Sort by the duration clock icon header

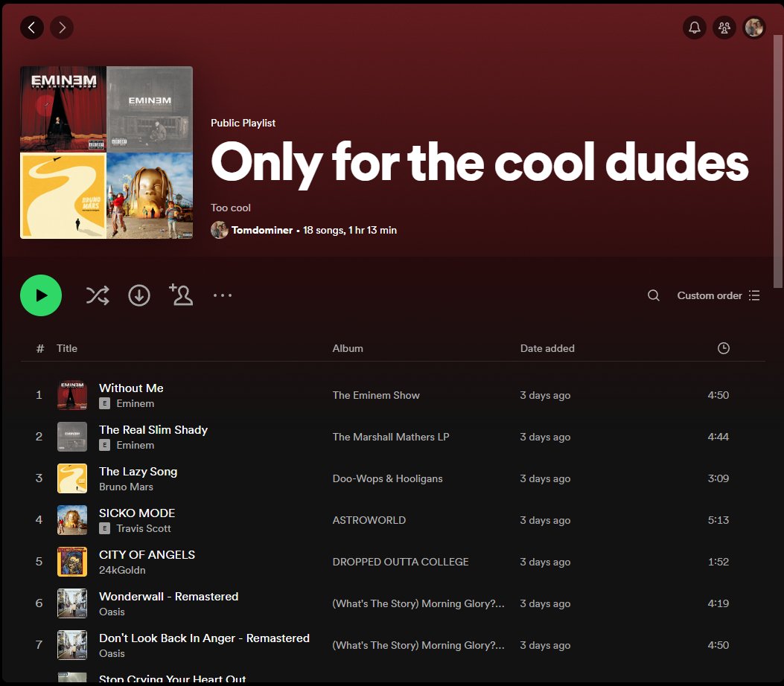click(724, 348)
